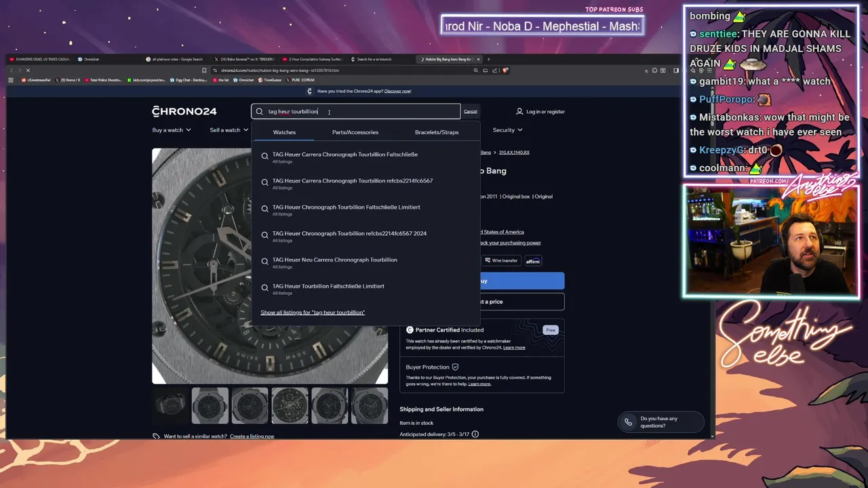This screenshot has width=868, height=488.
Task: Select the second watch thumbnail
Action: (210, 405)
